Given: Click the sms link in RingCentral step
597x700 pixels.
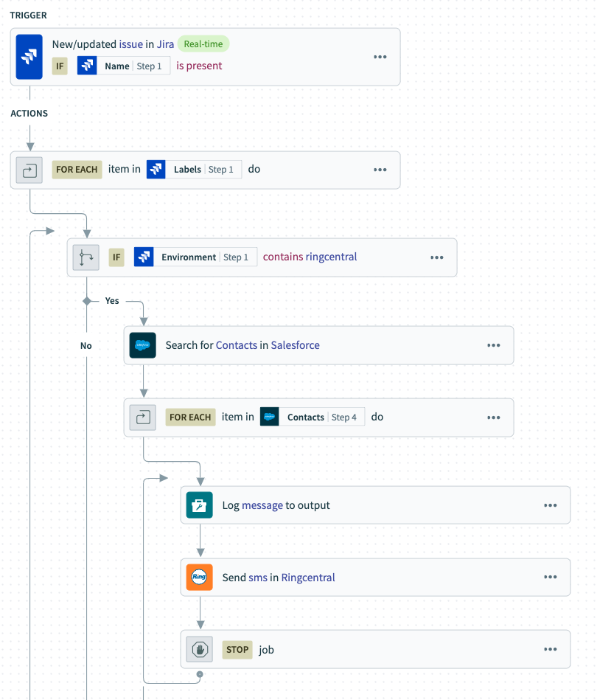Looking at the screenshot, I should coord(258,578).
